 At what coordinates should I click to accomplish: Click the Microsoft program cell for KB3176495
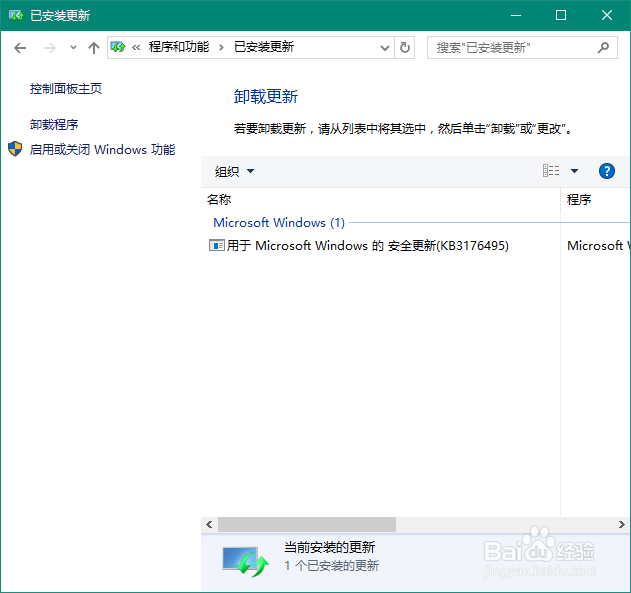coord(598,245)
